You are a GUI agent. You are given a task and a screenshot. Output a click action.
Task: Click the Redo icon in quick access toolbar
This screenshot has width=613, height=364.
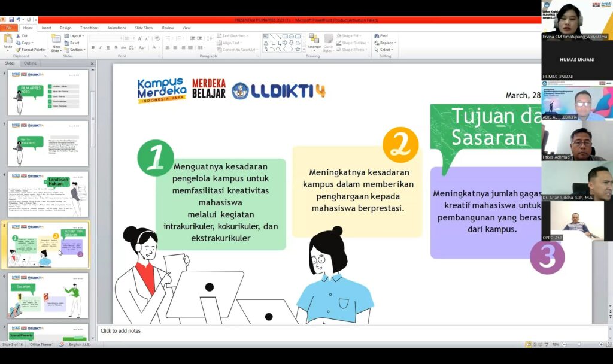[29, 20]
